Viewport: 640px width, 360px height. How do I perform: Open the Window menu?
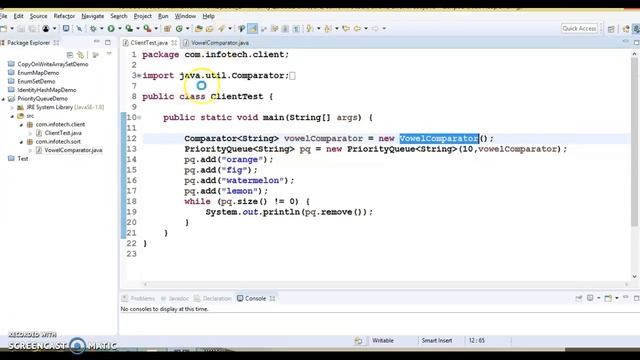185,16
